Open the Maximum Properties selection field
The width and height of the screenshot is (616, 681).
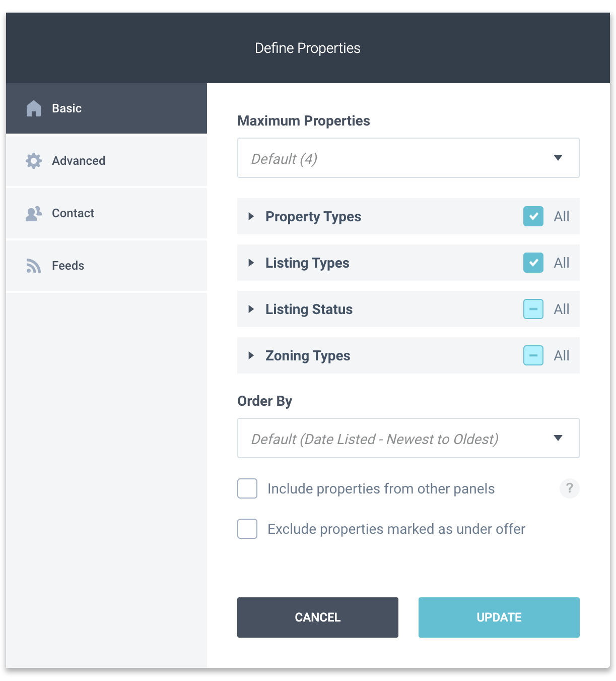coord(408,158)
